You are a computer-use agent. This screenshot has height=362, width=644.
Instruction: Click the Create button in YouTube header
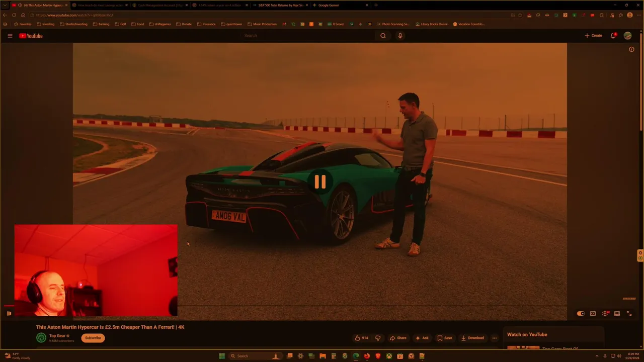click(x=593, y=36)
